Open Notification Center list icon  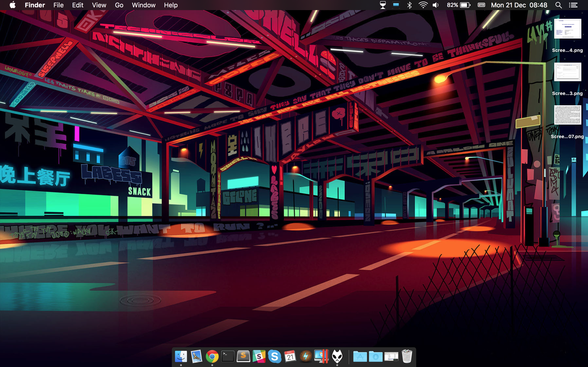[x=573, y=5]
